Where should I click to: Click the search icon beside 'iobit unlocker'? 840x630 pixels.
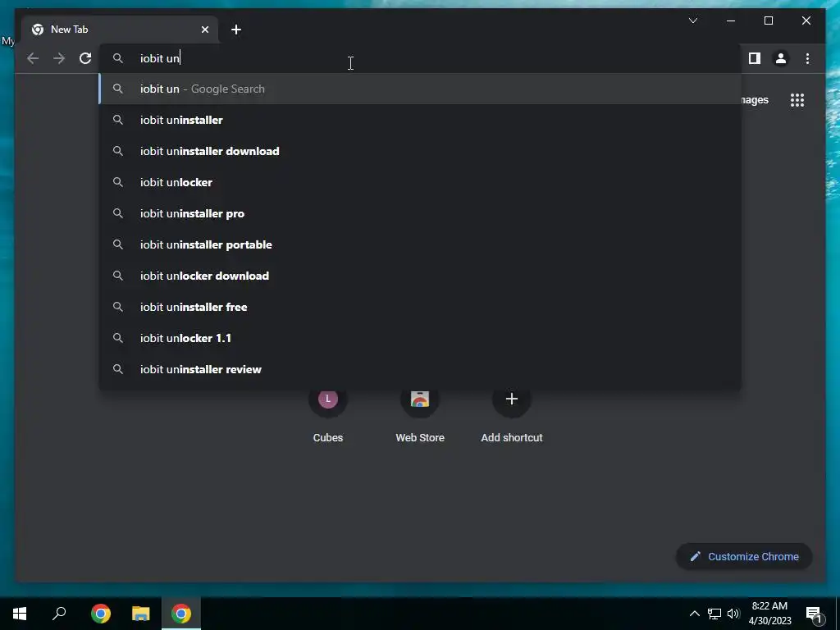[118, 182]
